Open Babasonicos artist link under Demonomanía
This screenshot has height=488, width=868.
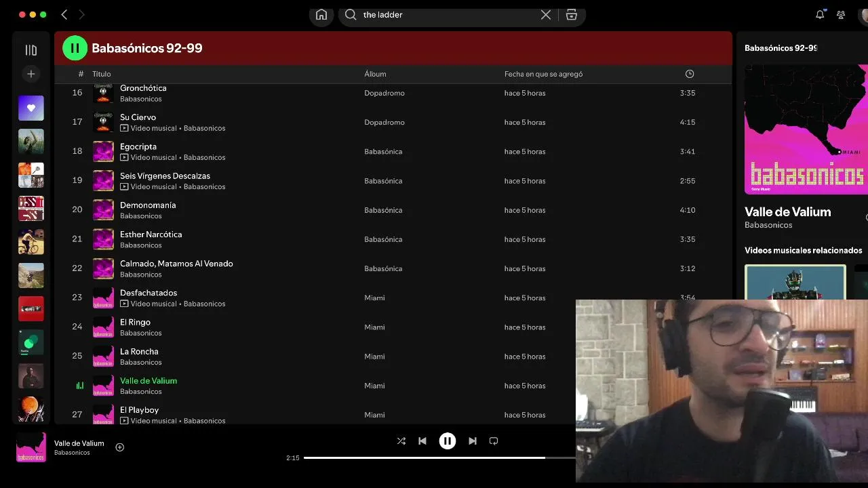point(140,216)
